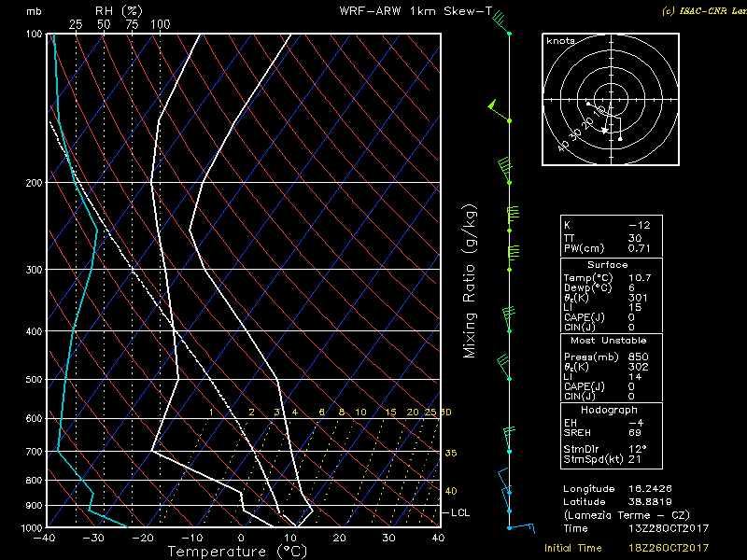Click the wind barb at the 1000 mb level
747x560 pixels.
[522, 527]
